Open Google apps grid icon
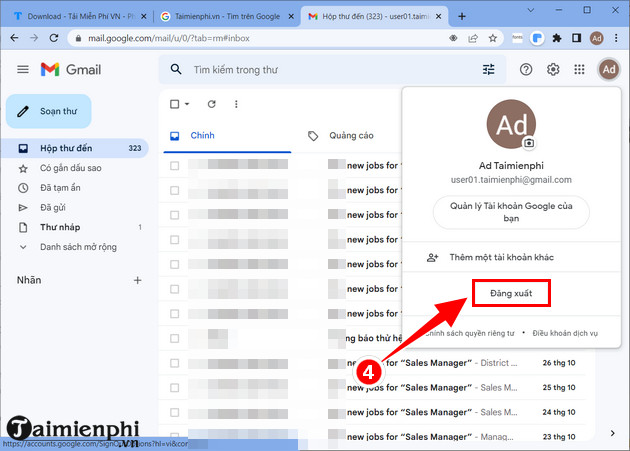The width and height of the screenshot is (630, 451). pos(579,70)
